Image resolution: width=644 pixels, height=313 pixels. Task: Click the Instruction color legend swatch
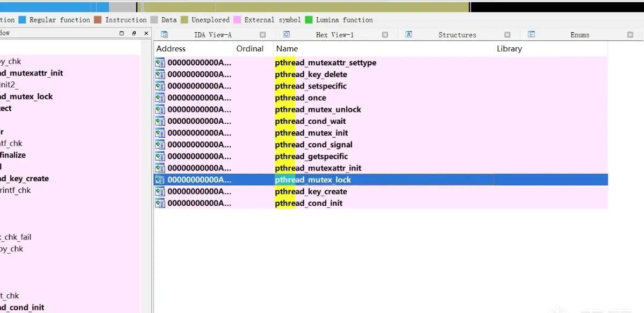pos(98,20)
